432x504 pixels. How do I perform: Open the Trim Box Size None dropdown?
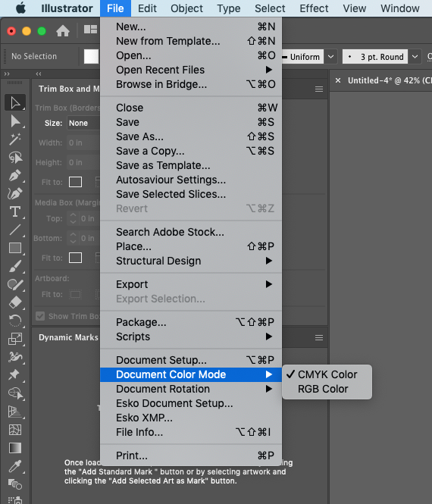coord(83,123)
